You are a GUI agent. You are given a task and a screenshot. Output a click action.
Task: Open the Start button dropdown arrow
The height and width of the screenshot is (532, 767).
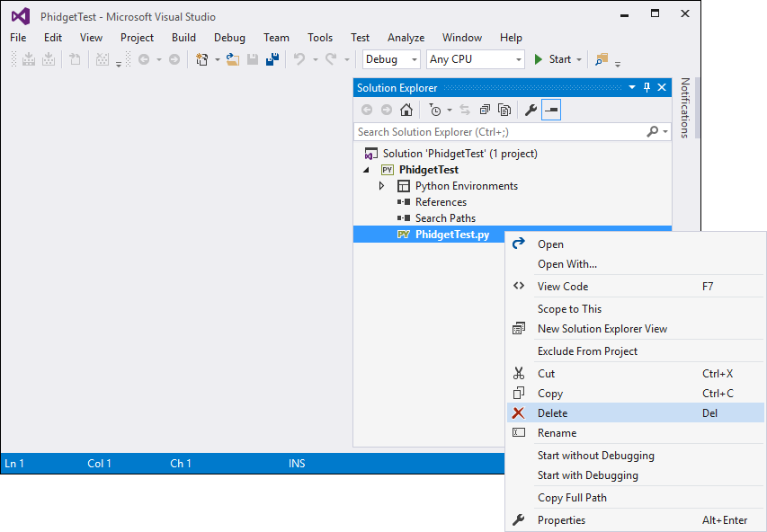click(579, 59)
